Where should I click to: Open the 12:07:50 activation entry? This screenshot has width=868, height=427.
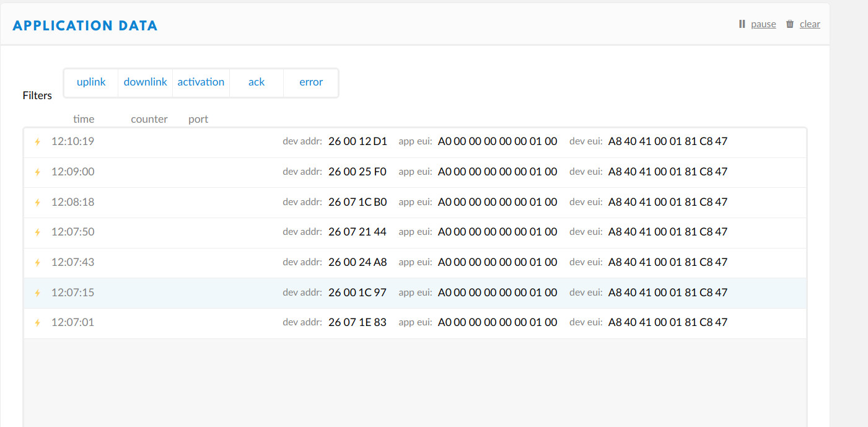click(x=415, y=233)
